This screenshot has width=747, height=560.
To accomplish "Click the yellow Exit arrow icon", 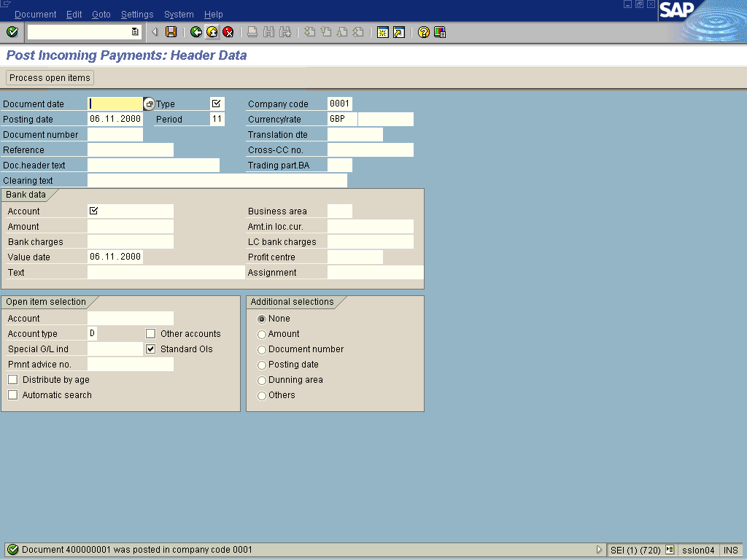I will click(212, 32).
